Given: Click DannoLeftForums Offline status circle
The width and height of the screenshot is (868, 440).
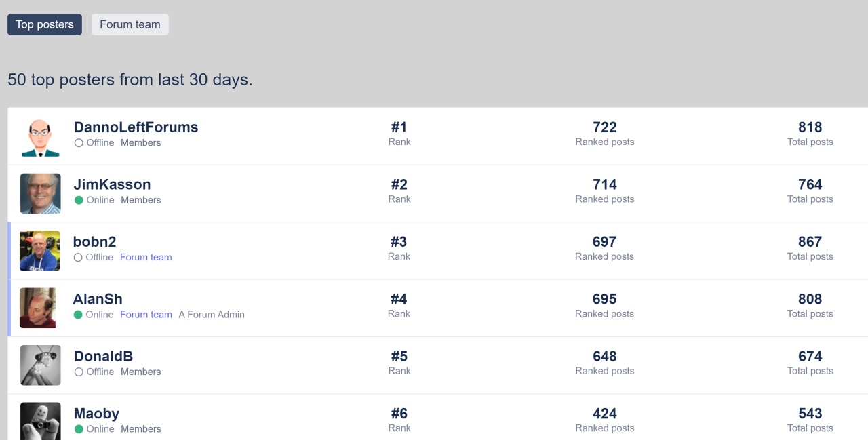Looking at the screenshot, I should click(x=79, y=143).
